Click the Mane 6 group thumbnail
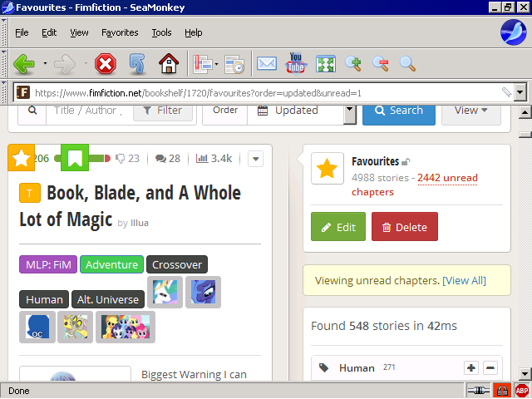Image resolution: width=532 pixels, height=399 pixels. [126, 327]
